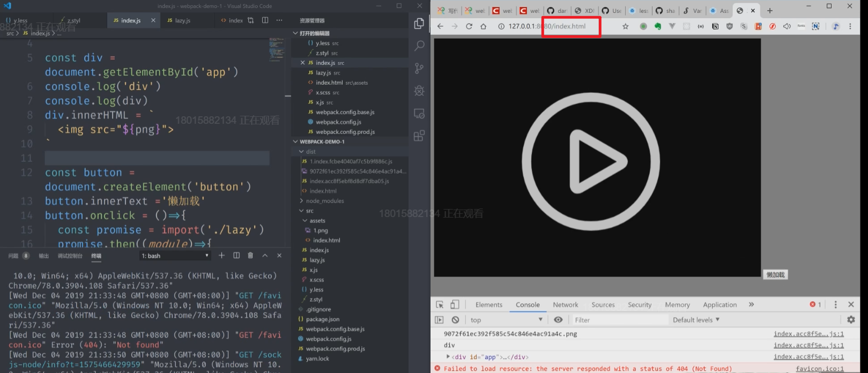Screen dimensions: 868x373
Task: Open the 1: bash terminal dropdown
Action: click(x=175, y=256)
